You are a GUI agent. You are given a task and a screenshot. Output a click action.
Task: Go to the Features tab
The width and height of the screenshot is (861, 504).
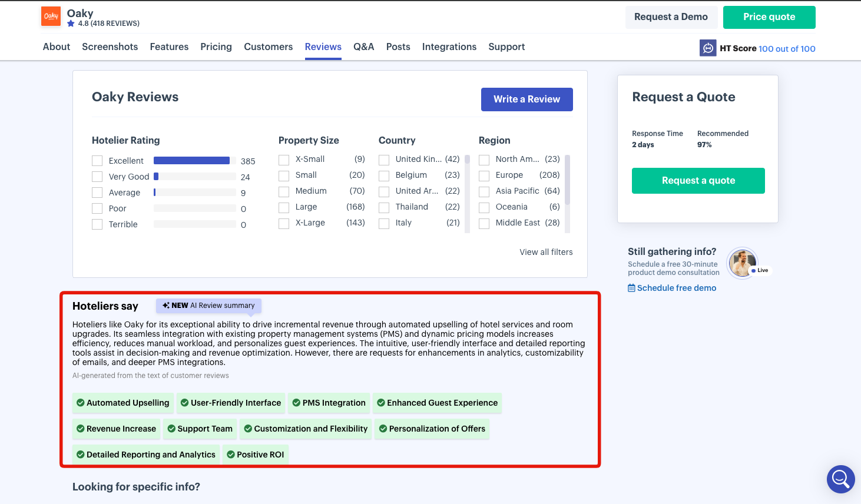tap(169, 47)
